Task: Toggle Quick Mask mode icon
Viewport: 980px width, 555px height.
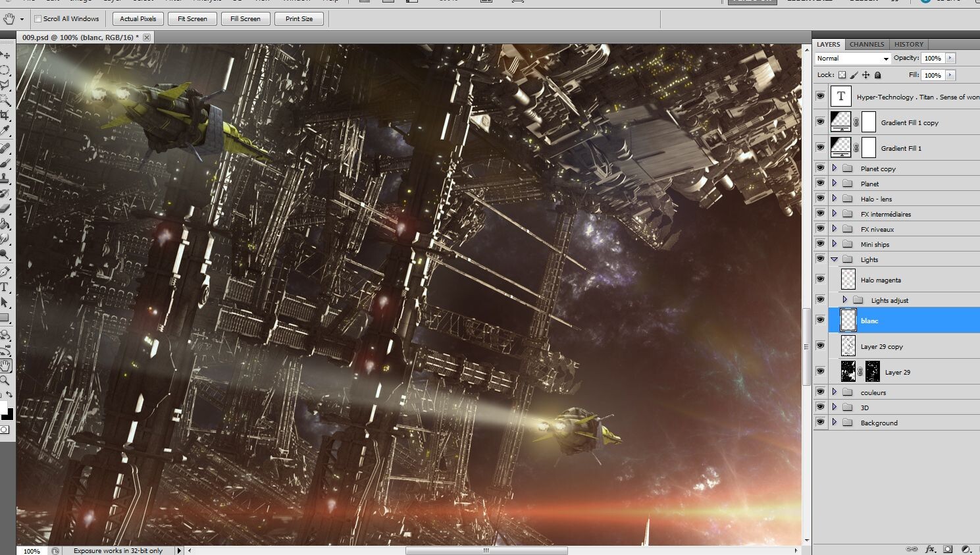Action: [x=5, y=430]
